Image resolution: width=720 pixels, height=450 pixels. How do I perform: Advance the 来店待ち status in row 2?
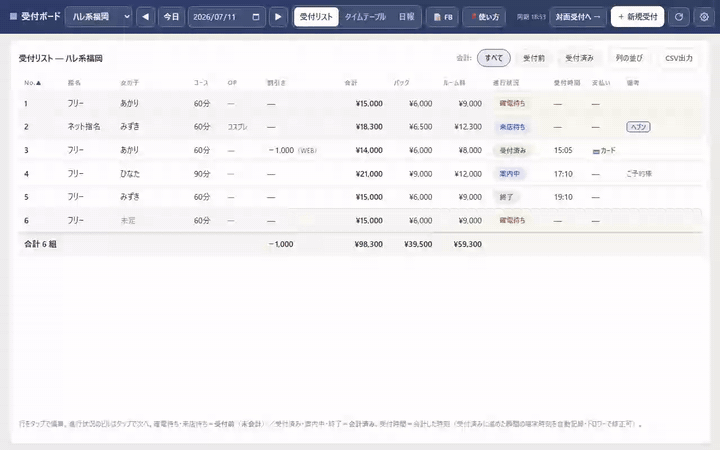coord(512,127)
